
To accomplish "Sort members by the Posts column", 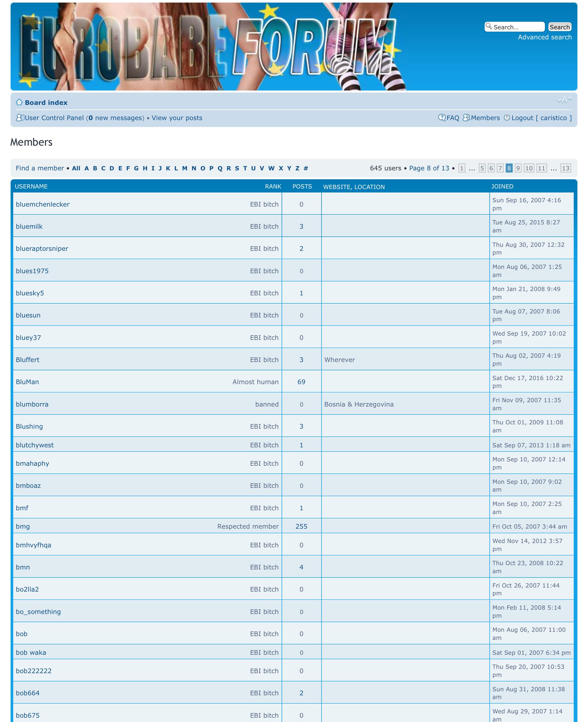I will pyautogui.click(x=302, y=186).
